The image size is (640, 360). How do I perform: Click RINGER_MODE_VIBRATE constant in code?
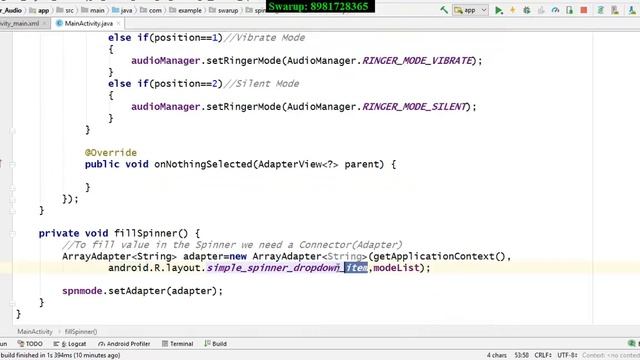[x=417, y=61]
